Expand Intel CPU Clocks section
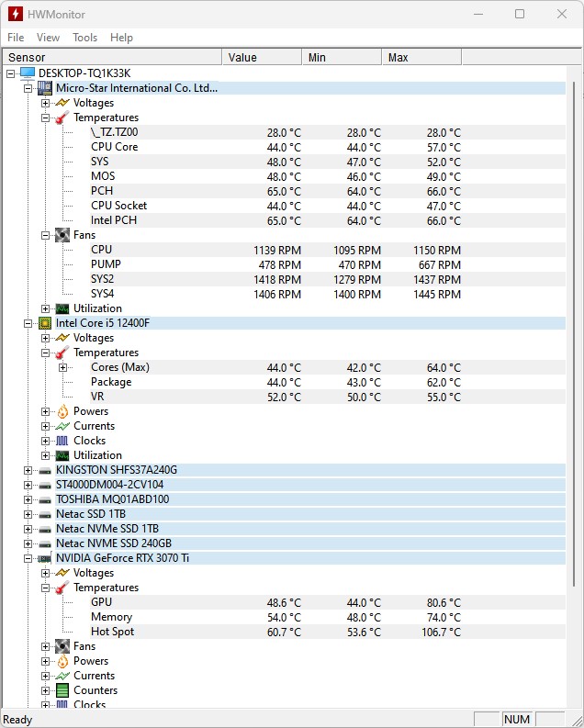 click(46, 441)
